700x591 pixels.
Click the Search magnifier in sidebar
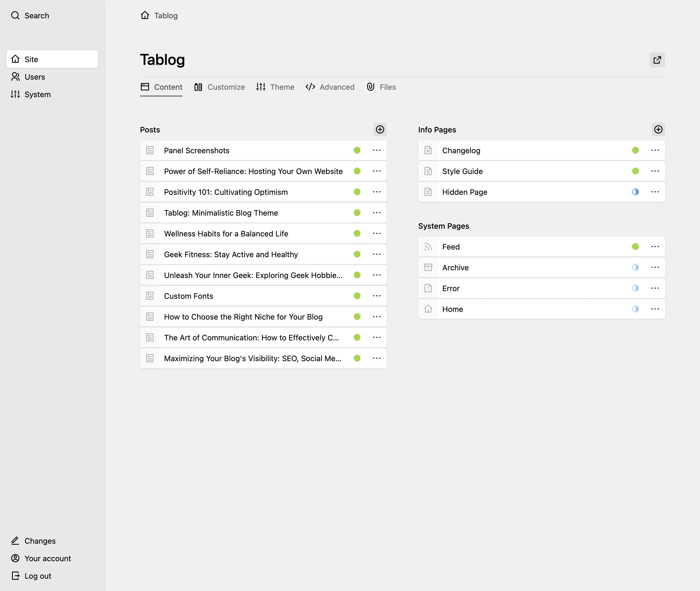(x=15, y=15)
